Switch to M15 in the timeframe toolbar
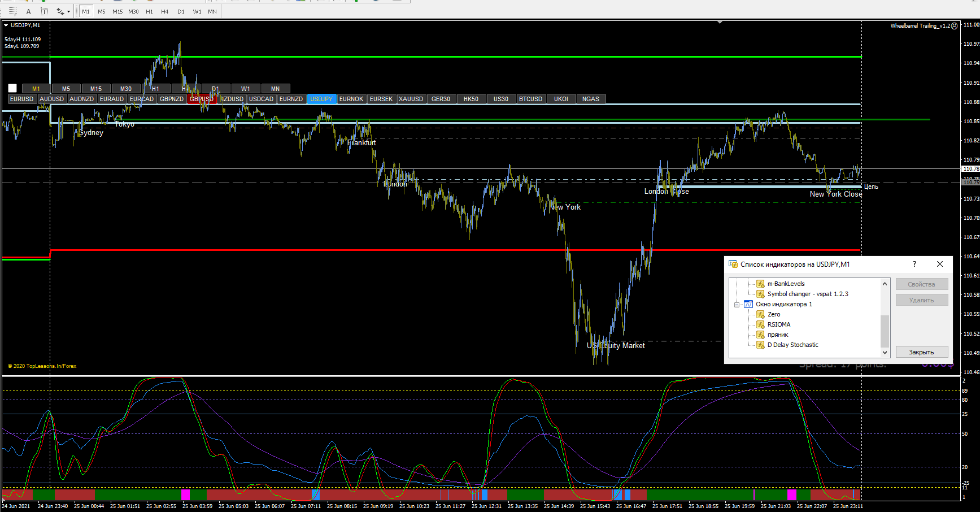Image resolution: width=980 pixels, height=512 pixels. point(117,11)
